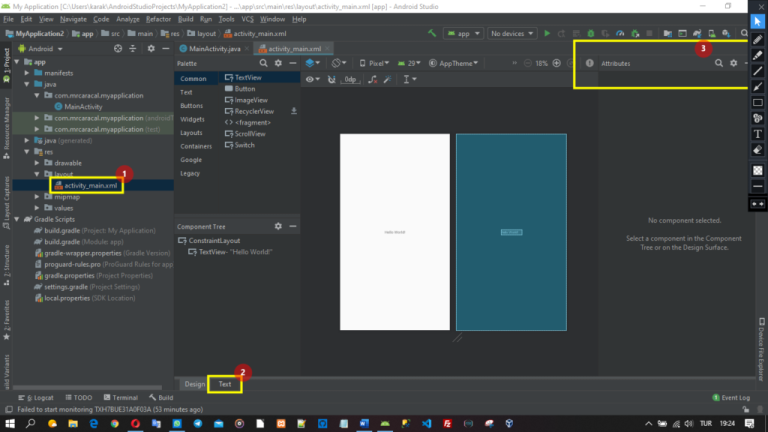Screen dimensions: 768x432
Task: Open the Android project view dropdown
Action: click(40, 48)
